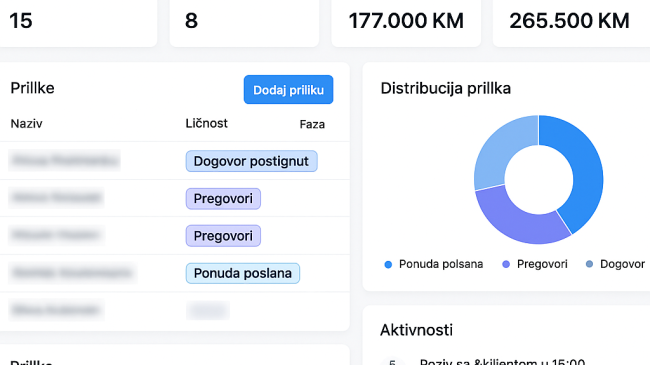Click the 177.000 KM stat value
Screen dimensions: 650x365
(x=406, y=21)
